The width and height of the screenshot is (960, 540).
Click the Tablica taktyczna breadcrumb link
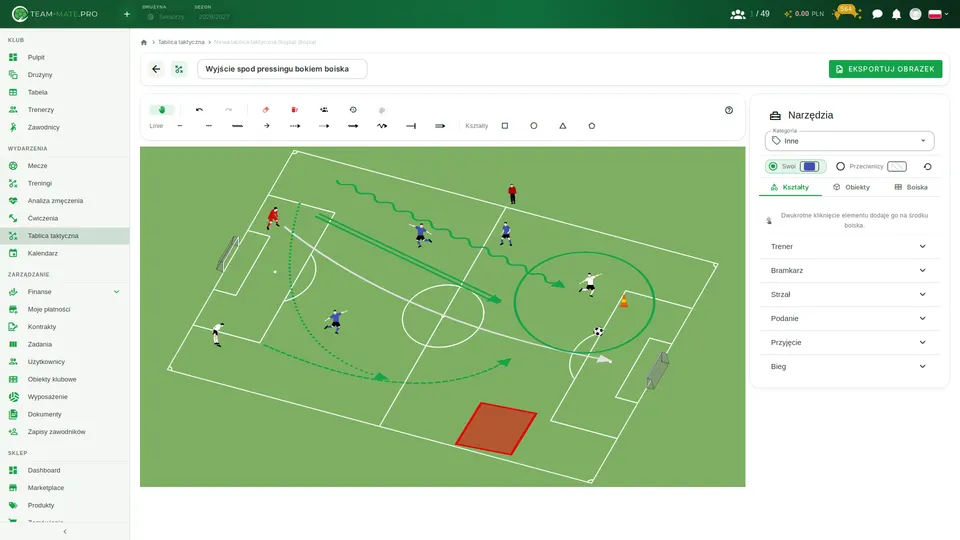(x=181, y=42)
